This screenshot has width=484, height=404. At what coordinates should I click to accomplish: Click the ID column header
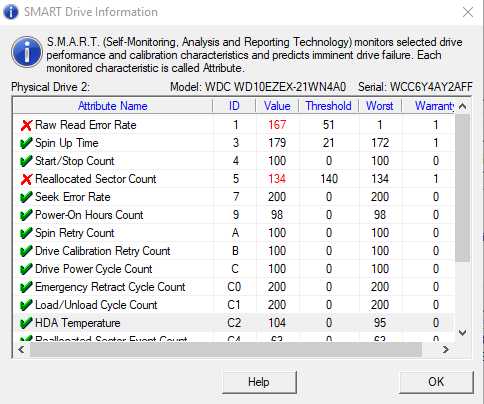[234, 106]
